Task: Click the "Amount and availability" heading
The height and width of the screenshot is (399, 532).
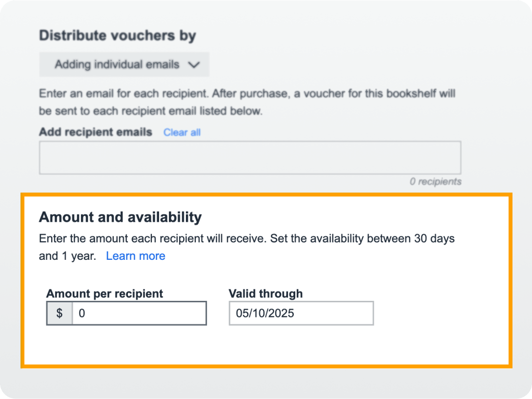Action: click(x=120, y=217)
